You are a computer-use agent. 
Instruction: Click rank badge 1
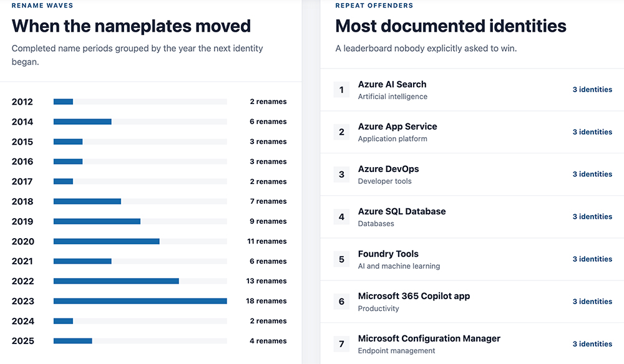pos(341,90)
